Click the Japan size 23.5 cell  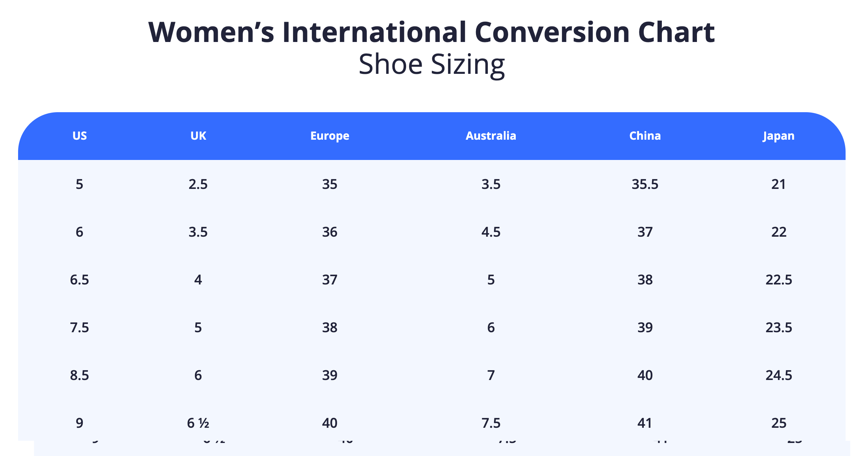point(779,328)
